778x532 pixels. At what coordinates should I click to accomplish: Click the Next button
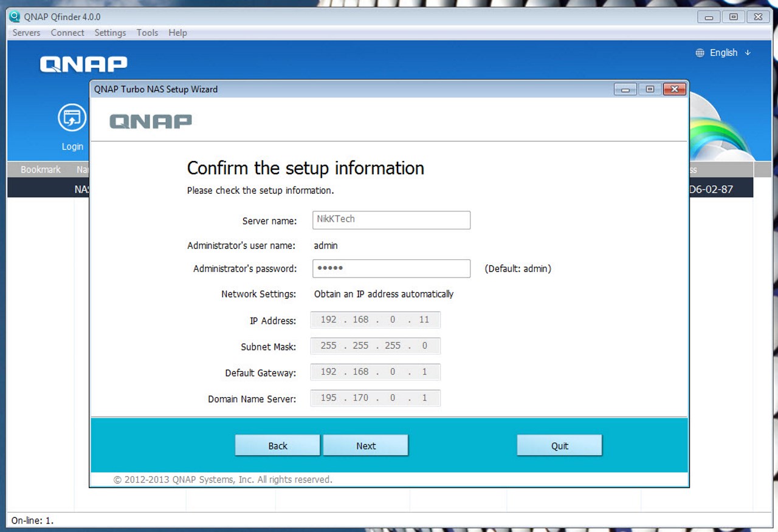click(x=366, y=445)
